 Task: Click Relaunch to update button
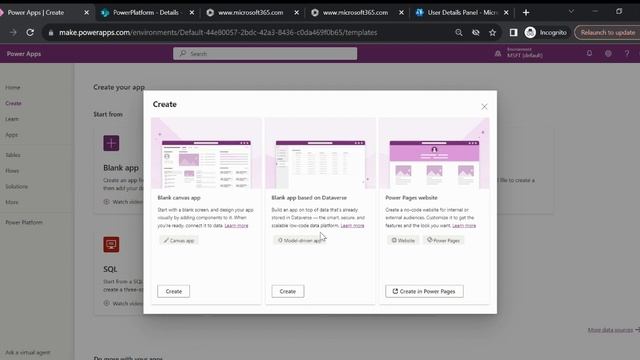[x=607, y=32]
